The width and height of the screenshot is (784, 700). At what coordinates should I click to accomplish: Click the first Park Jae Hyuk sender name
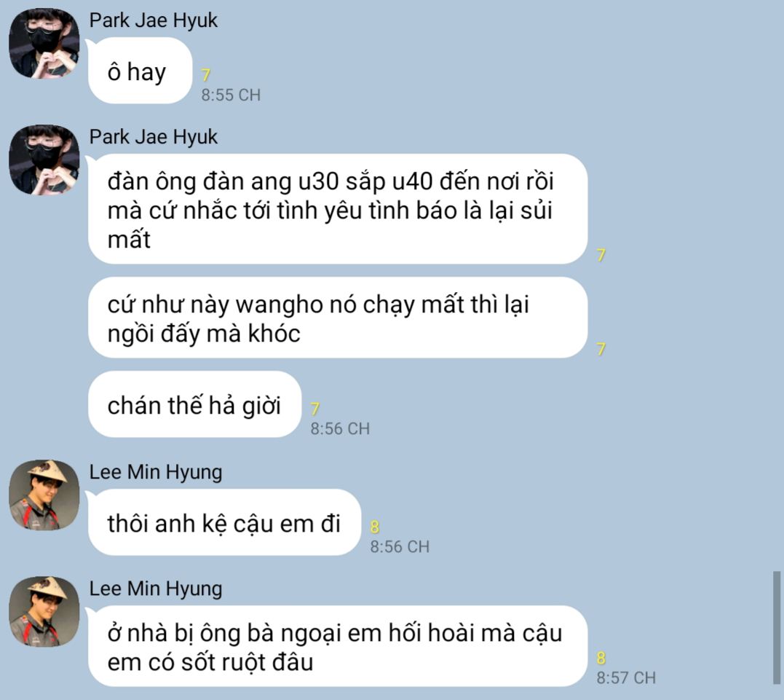pyautogui.click(x=154, y=20)
